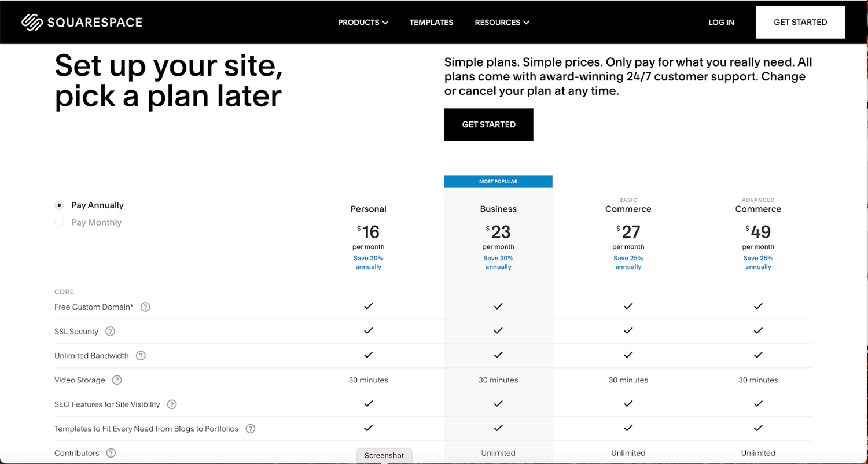Open help tooltip for Free Custom Domain
Image resolution: width=868 pixels, height=464 pixels.
pos(145,307)
